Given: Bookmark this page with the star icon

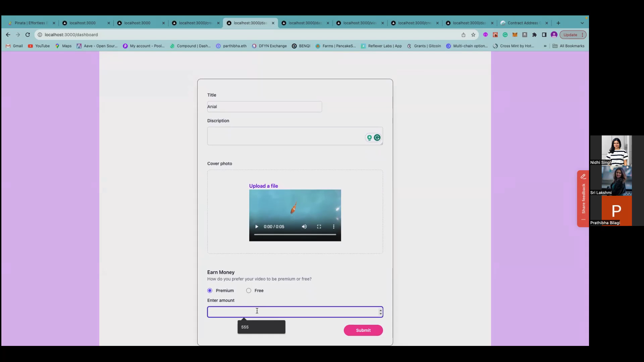Looking at the screenshot, I should tap(473, 35).
